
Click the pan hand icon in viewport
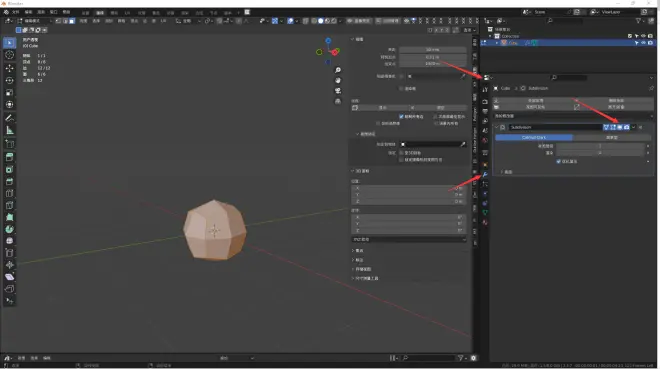click(338, 80)
